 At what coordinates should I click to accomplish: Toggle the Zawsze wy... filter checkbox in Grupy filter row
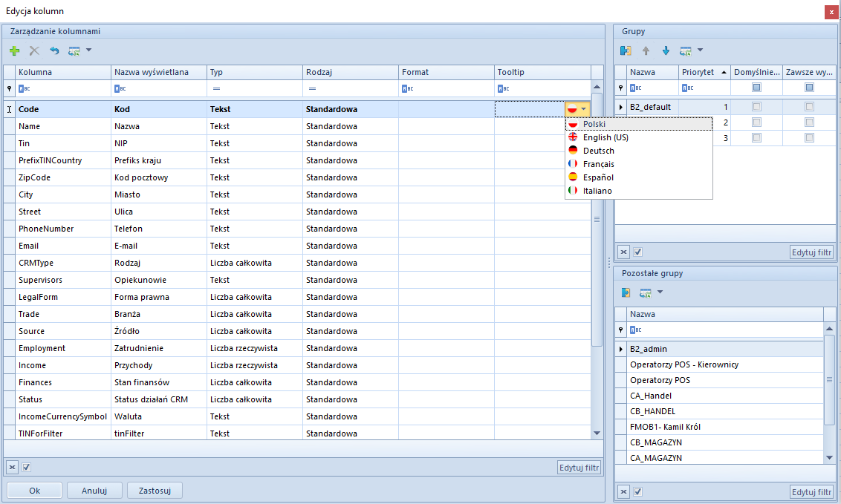(809, 88)
